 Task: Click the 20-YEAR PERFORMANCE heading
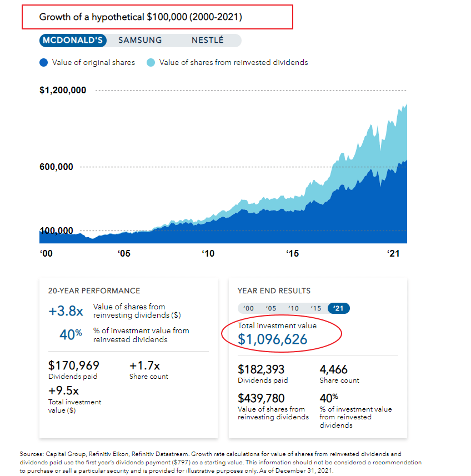point(94,291)
